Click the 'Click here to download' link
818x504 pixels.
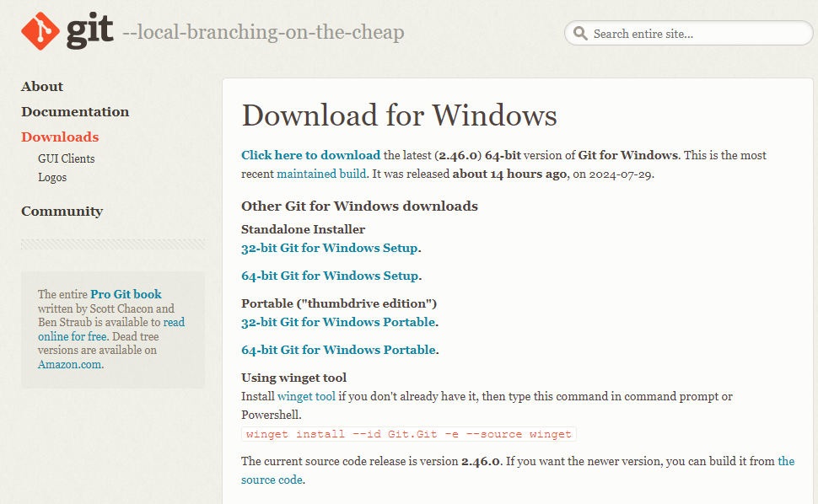click(310, 155)
